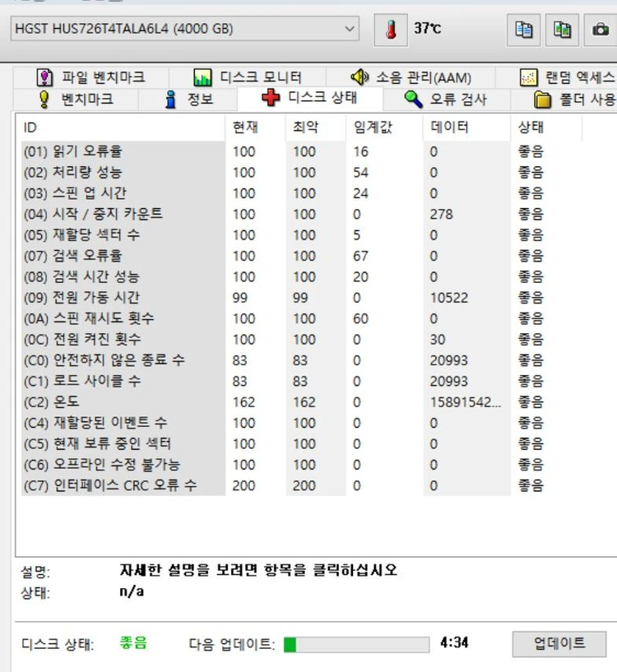
Task: Click the ID column header
Action: tap(123, 127)
